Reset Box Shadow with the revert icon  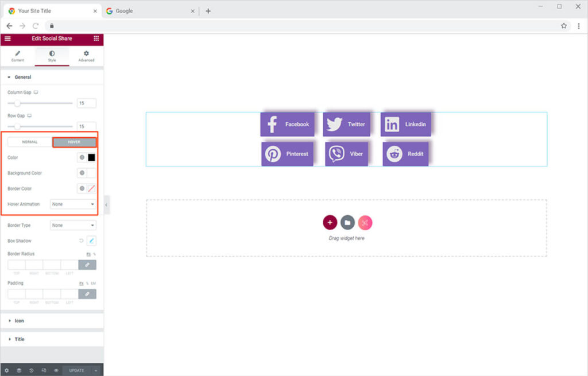point(81,241)
